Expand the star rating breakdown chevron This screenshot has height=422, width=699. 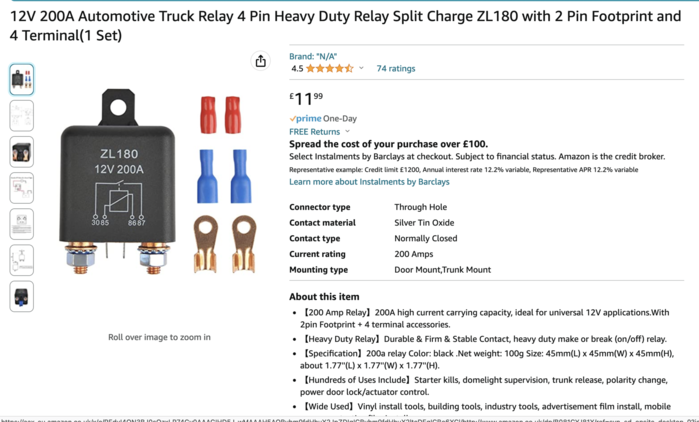point(361,68)
